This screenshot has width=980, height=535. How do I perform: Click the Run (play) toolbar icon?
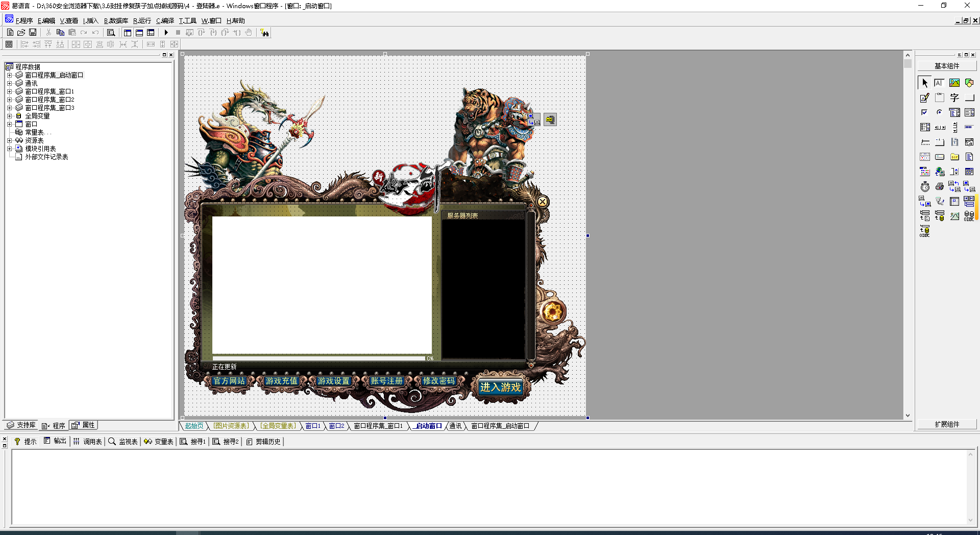166,33
